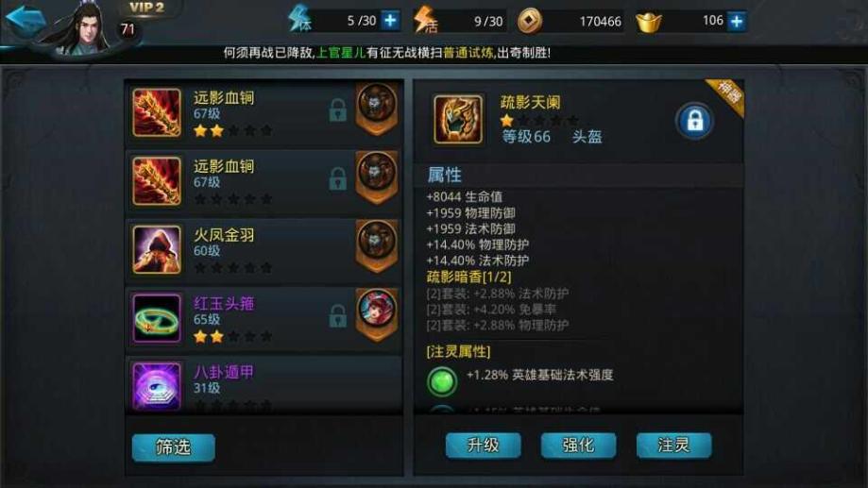This screenshot has height=488, width=868.
Task: Select the 火凤金羽 equipment icon
Action: click(157, 249)
